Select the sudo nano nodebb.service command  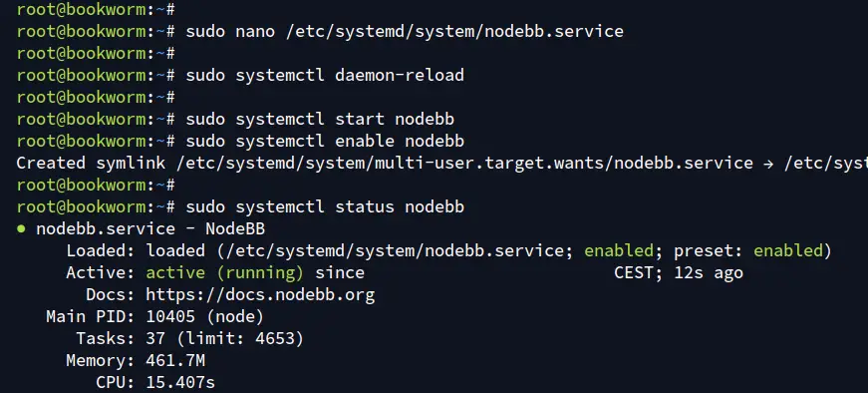click(405, 32)
